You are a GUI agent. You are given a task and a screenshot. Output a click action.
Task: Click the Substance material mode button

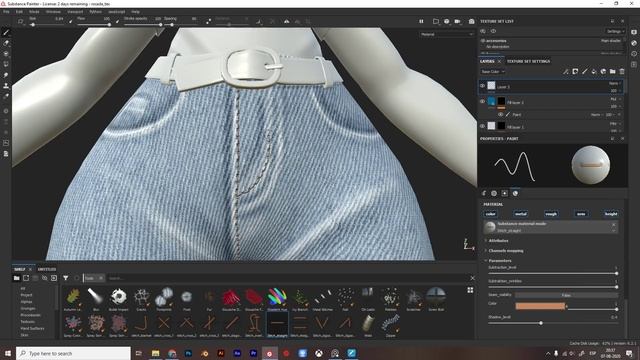[x=551, y=227]
